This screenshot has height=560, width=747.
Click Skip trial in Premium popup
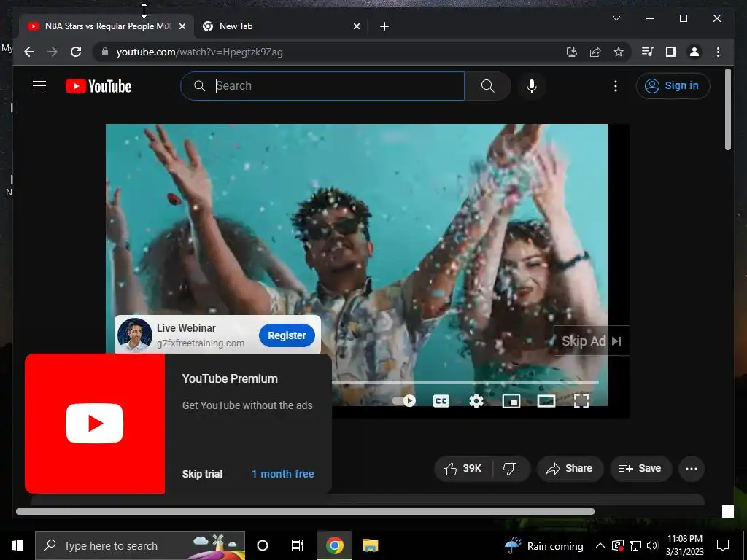202,474
